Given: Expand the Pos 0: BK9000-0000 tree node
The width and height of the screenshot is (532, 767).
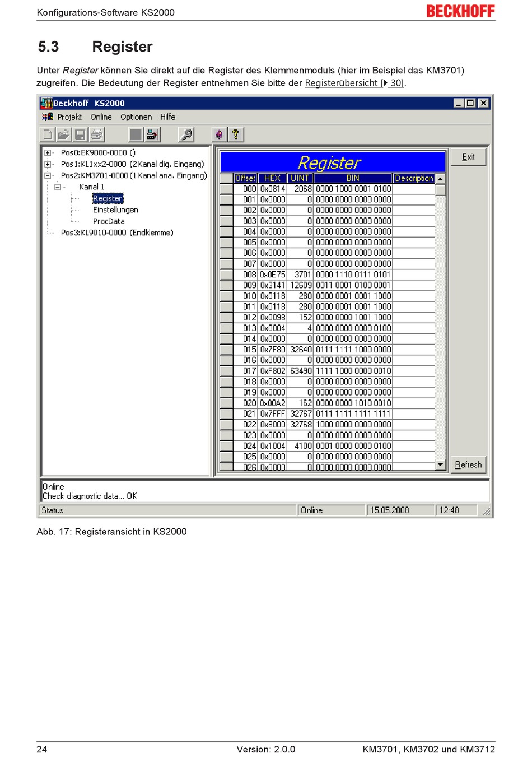Looking at the screenshot, I should (48, 153).
